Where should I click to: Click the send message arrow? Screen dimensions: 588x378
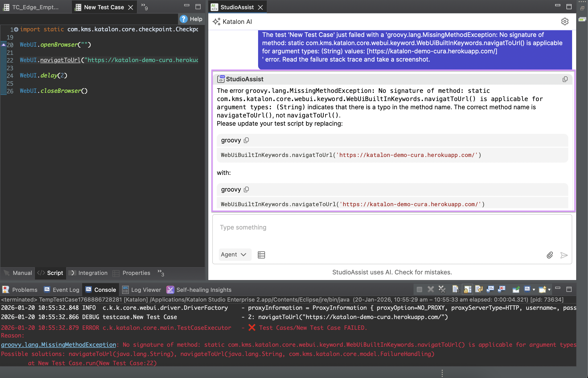(564, 255)
